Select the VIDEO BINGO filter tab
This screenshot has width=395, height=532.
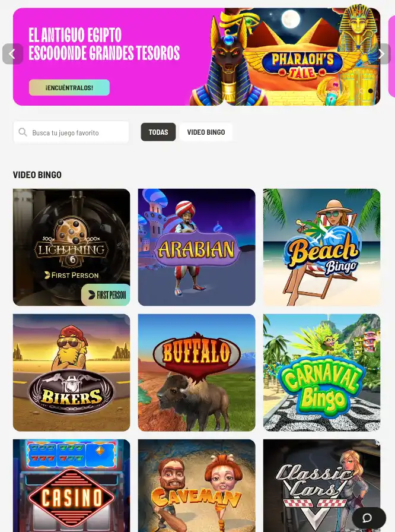click(206, 132)
